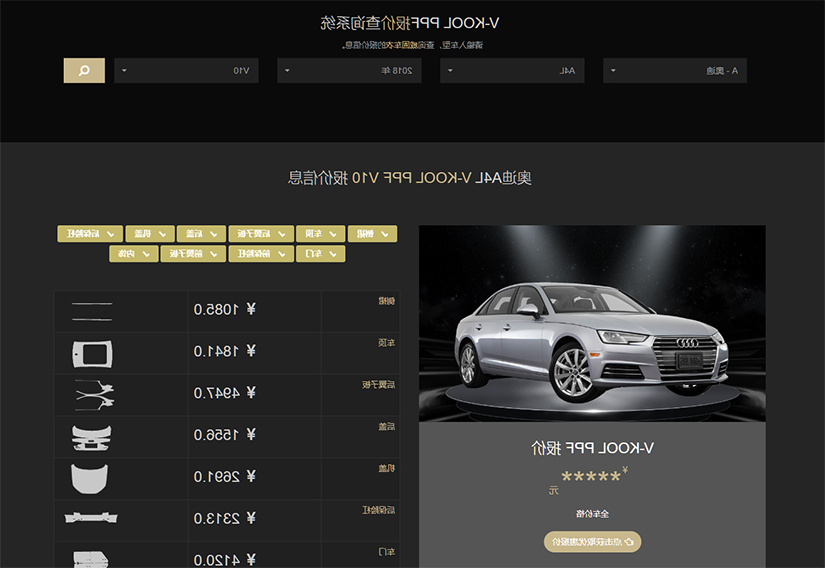Click the 后保险杠 rear bumper shape icon
The image size is (825, 568).
point(91,518)
